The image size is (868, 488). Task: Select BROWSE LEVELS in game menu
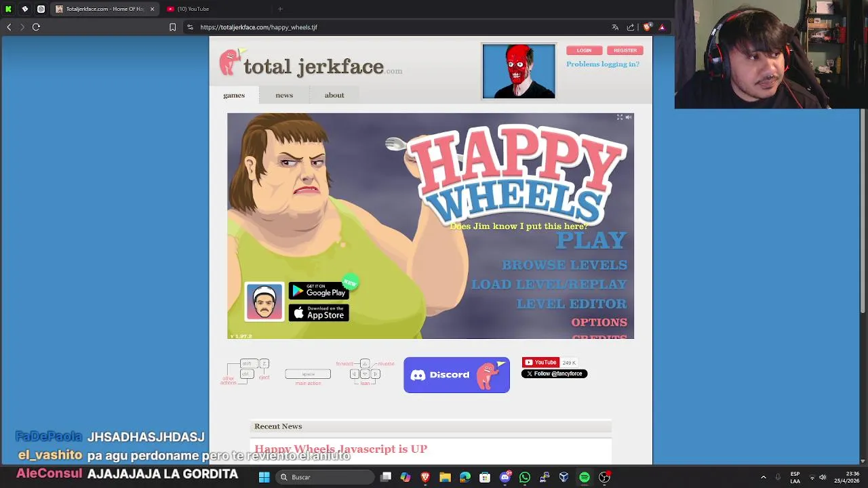(x=564, y=265)
